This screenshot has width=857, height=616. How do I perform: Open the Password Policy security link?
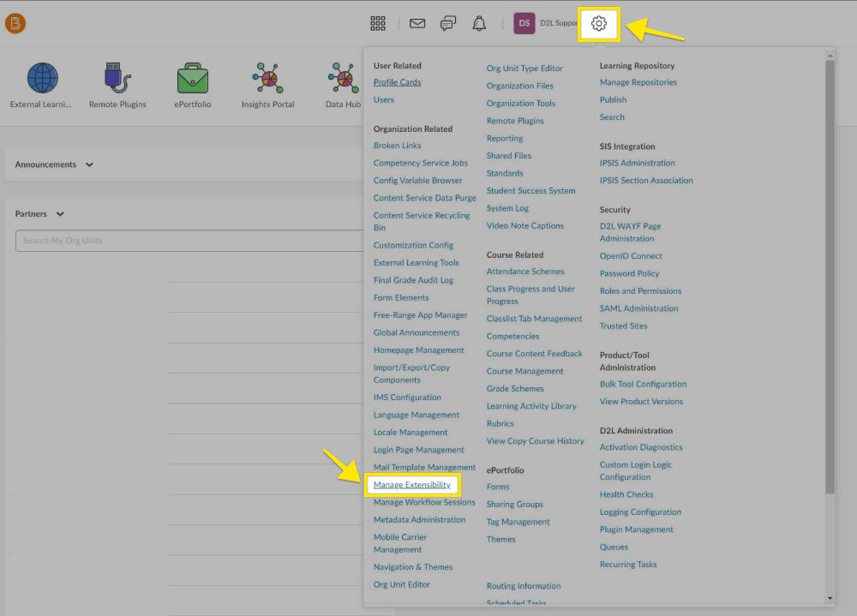[x=628, y=272]
